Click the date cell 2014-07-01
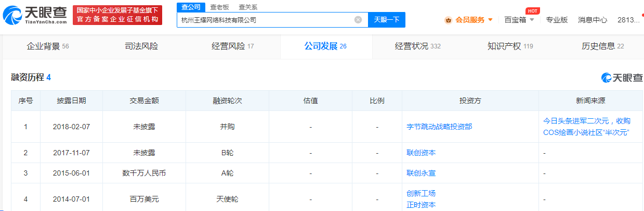This screenshot has width=644, height=211. [x=71, y=199]
